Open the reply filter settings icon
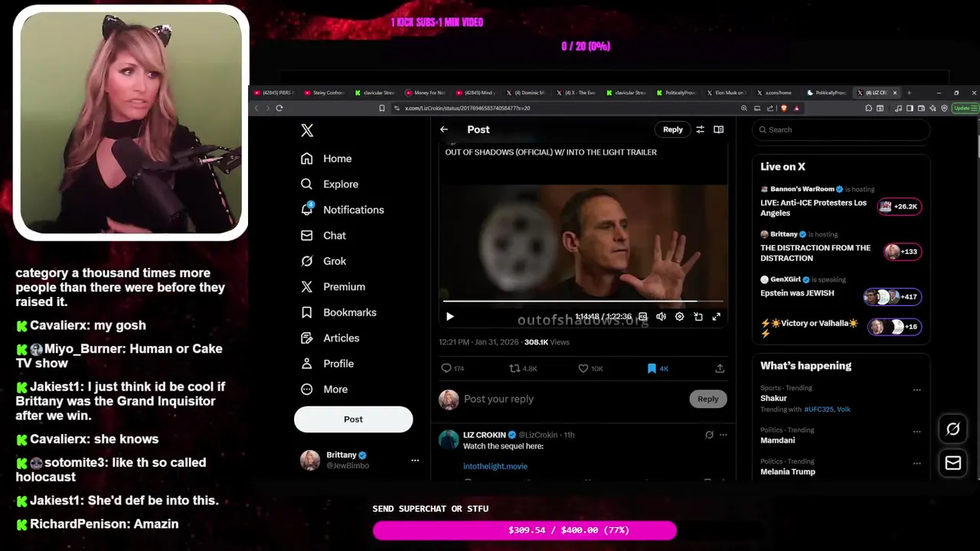The height and width of the screenshot is (551, 980). click(700, 129)
